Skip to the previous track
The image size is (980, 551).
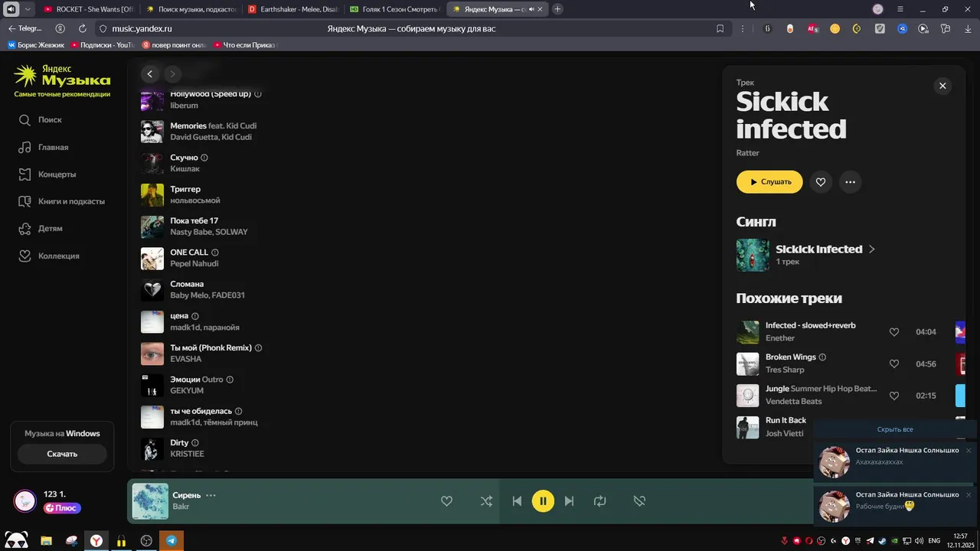[x=517, y=501]
